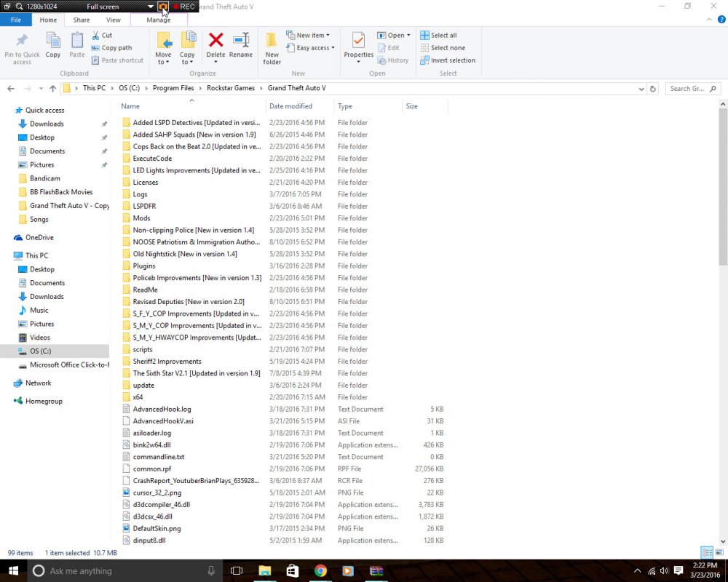Collapse the ribbon with the chevron
This screenshot has height=582, width=728.
click(709, 20)
